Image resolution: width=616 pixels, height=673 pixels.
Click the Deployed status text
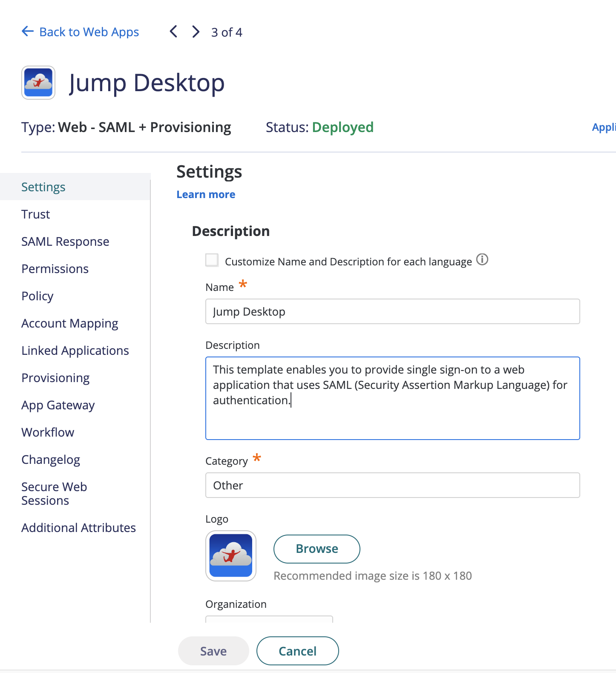[343, 127]
